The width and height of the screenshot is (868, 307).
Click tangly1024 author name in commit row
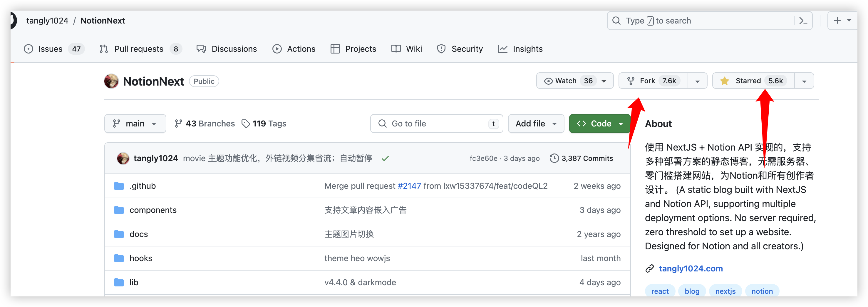[x=156, y=158]
